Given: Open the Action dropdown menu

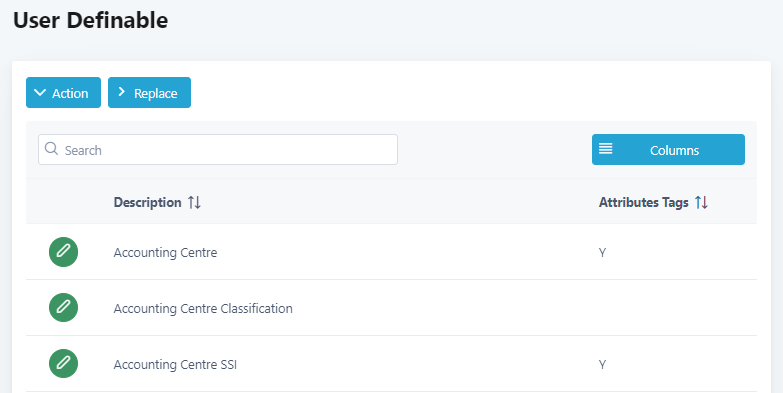Looking at the screenshot, I should (63, 92).
